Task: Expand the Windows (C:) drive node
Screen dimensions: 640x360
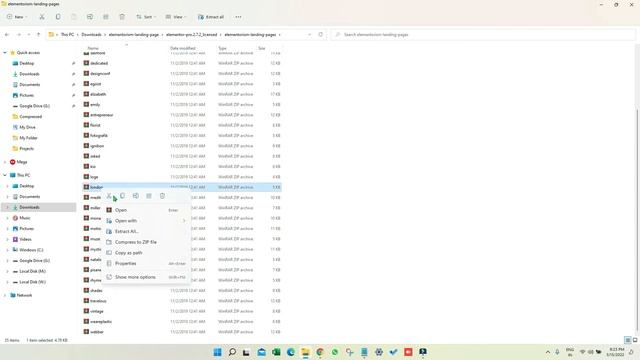Action: (x=7, y=250)
